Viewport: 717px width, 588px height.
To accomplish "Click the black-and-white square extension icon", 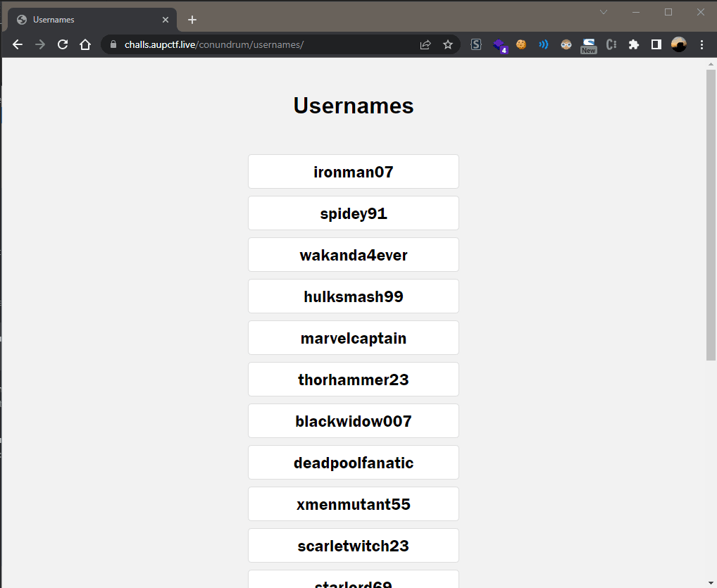I will click(x=656, y=44).
